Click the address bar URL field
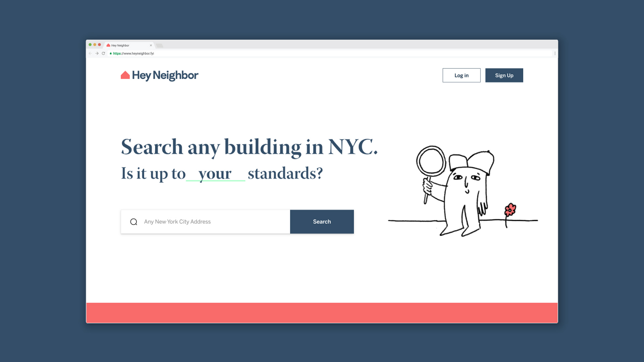The height and width of the screenshot is (362, 644). click(x=133, y=54)
